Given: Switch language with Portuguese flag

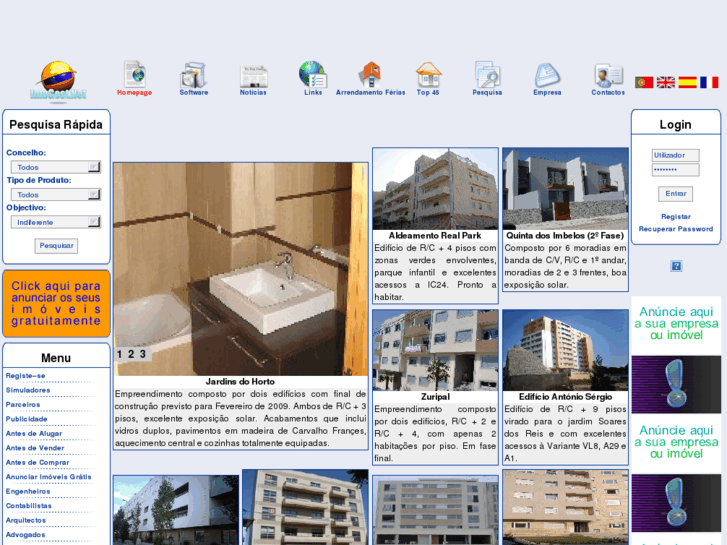Looking at the screenshot, I should coord(644,83).
